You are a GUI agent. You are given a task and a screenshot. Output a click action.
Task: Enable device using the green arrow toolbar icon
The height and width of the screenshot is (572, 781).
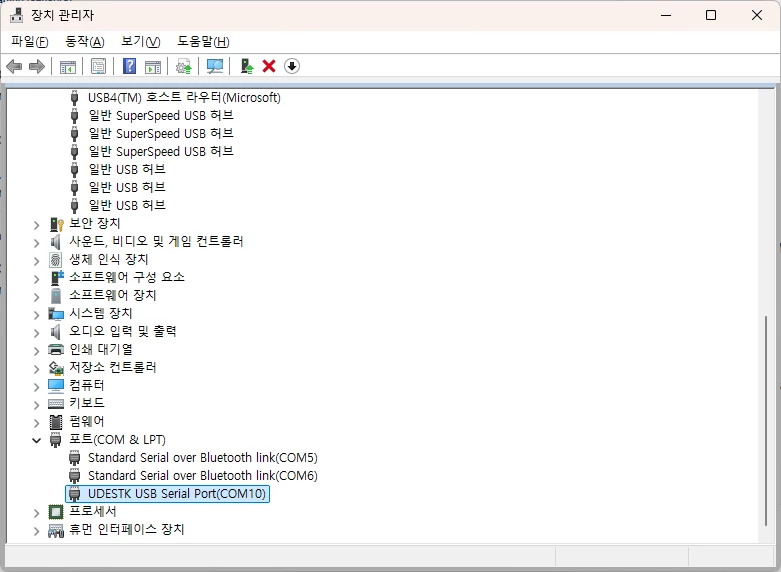(x=247, y=66)
